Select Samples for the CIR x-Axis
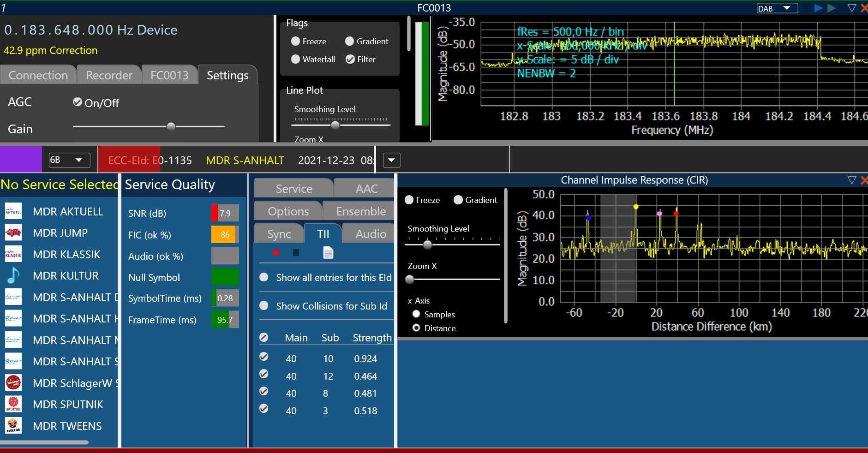This screenshot has height=453, width=868. [416, 314]
